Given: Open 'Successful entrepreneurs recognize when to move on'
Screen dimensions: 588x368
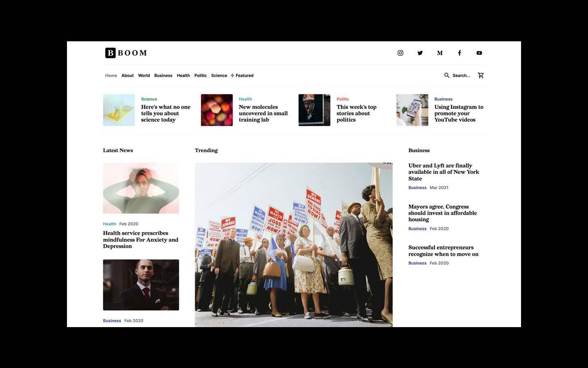Looking at the screenshot, I should point(443,251).
